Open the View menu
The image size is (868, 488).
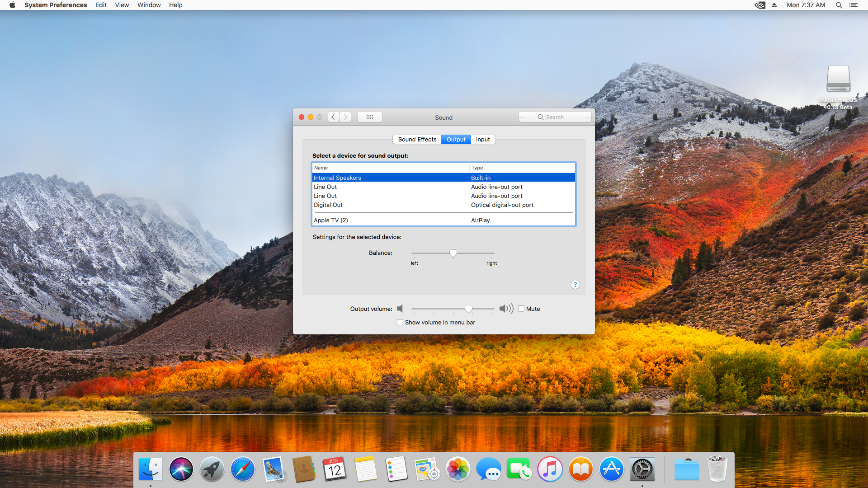pos(122,5)
